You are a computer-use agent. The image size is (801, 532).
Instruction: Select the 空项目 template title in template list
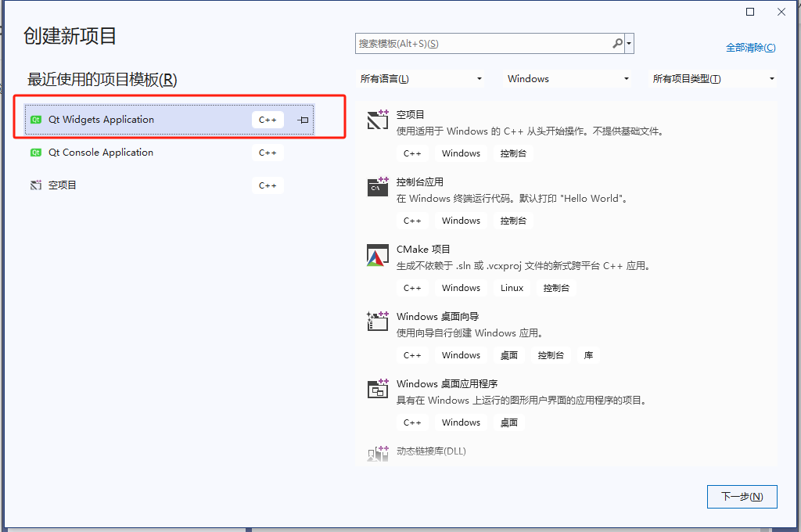pyautogui.click(x=410, y=114)
